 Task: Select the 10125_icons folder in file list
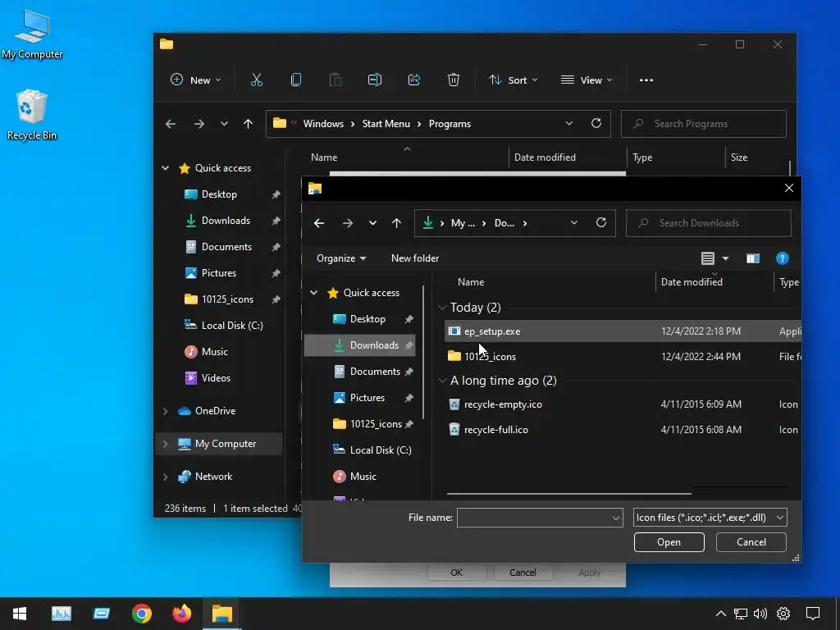pos(623,356)
